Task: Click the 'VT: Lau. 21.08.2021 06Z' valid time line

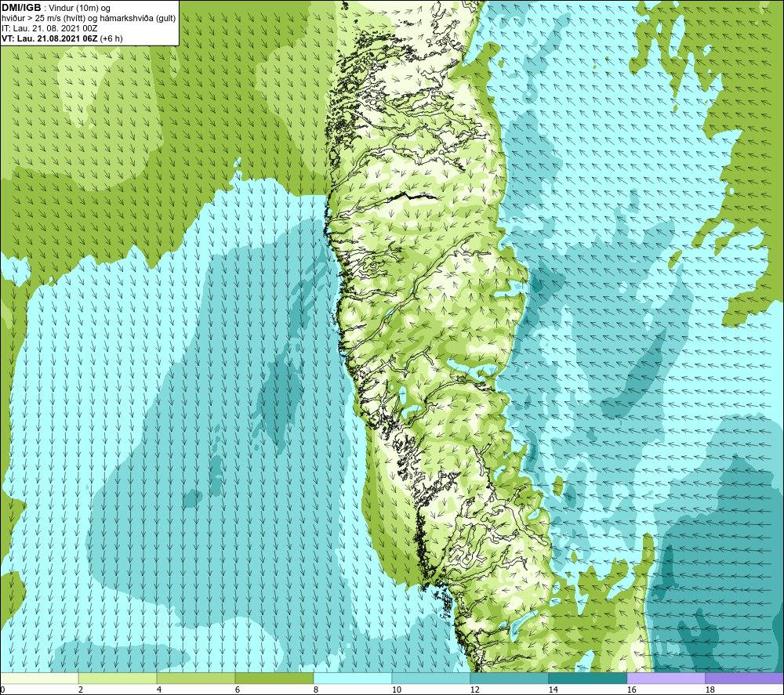Action: tap(50, 38)
